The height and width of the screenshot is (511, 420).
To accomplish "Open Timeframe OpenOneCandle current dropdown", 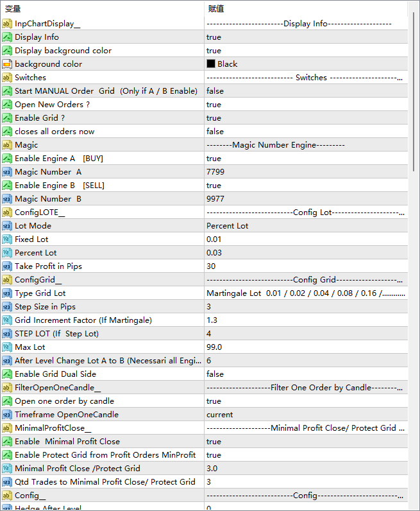I will tap(220, 415).
